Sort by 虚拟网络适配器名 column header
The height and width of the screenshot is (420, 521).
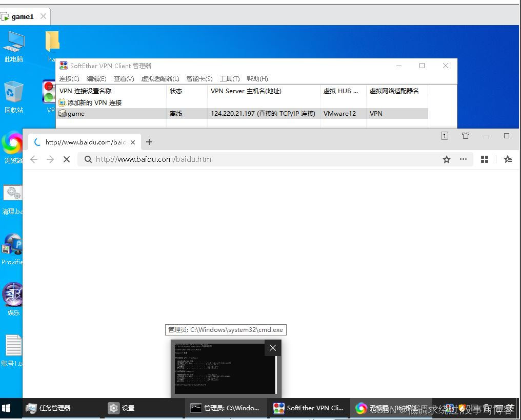[397, 91]
